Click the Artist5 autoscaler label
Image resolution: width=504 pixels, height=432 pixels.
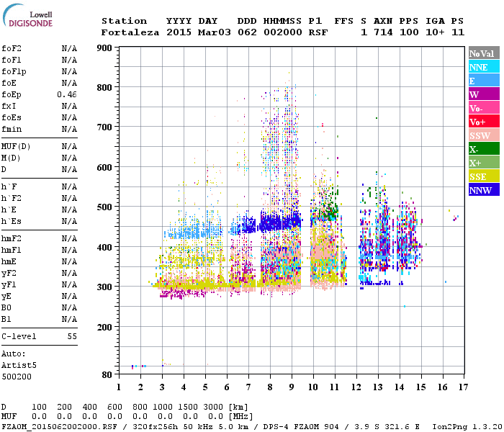click(x=19, y=366)
